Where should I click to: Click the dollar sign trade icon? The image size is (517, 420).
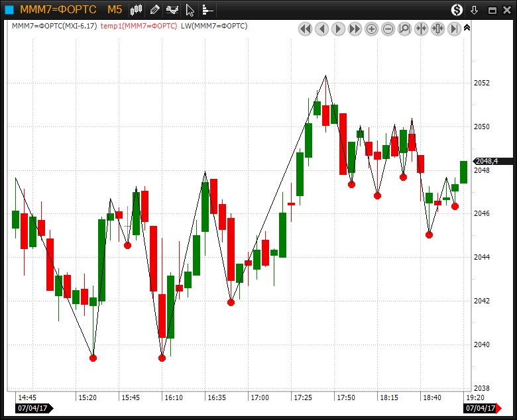click(x=457, y=10)
